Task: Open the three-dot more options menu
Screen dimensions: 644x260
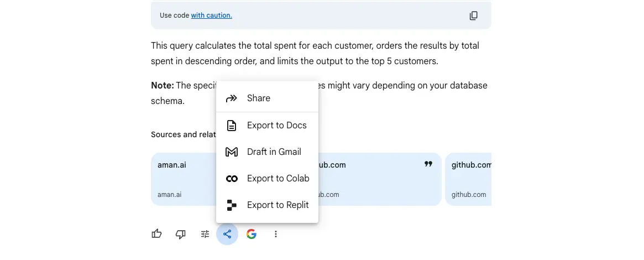Action: (x=276, y=234)
